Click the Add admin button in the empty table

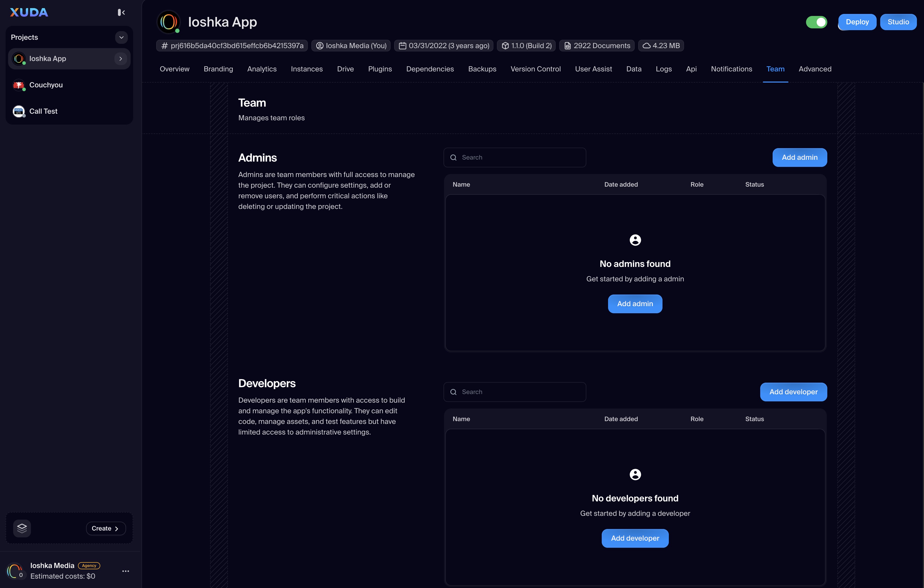[x=635, y=304]
